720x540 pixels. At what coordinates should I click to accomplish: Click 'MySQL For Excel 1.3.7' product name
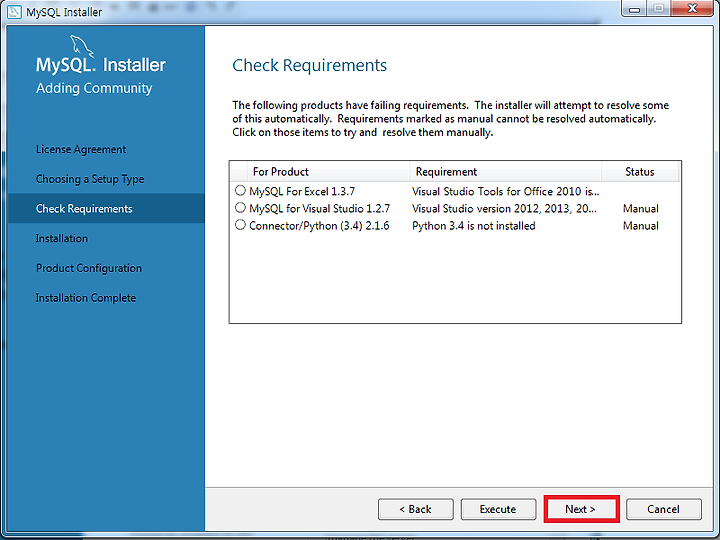pyautogui.click(x=302, y=191)
